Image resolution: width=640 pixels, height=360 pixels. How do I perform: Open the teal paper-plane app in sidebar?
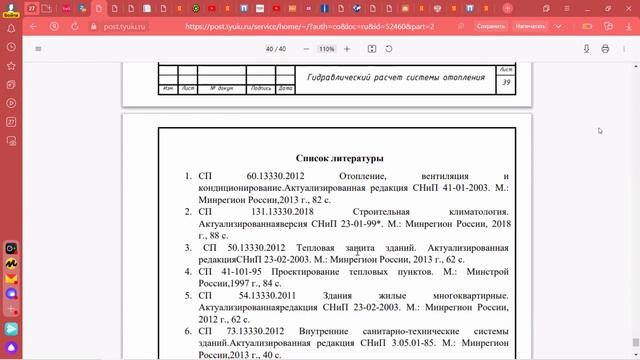[11, 329]
